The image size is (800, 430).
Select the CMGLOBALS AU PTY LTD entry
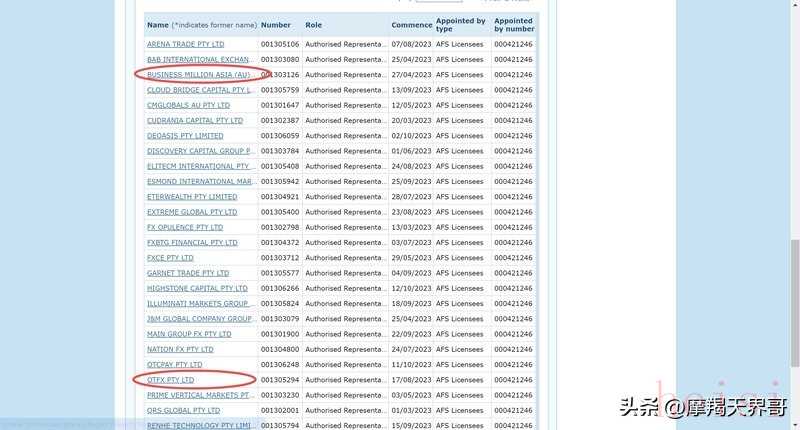(188, 105)
